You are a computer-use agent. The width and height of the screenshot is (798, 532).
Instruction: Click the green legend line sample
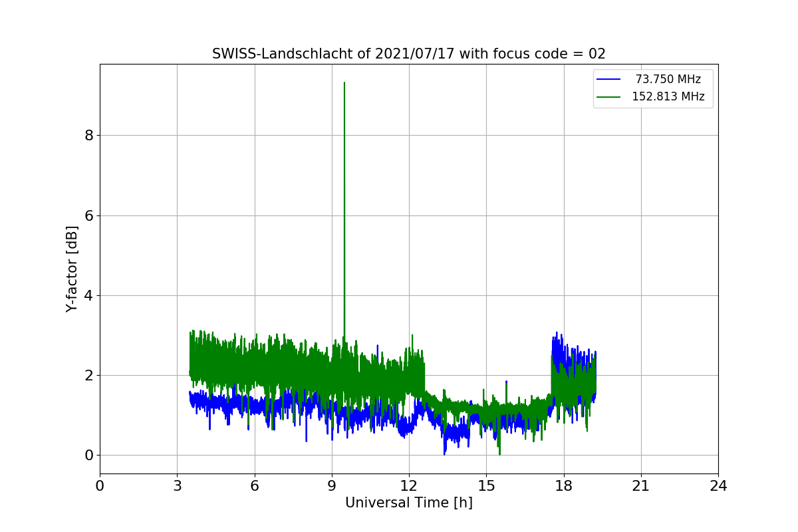click(608, 97)
